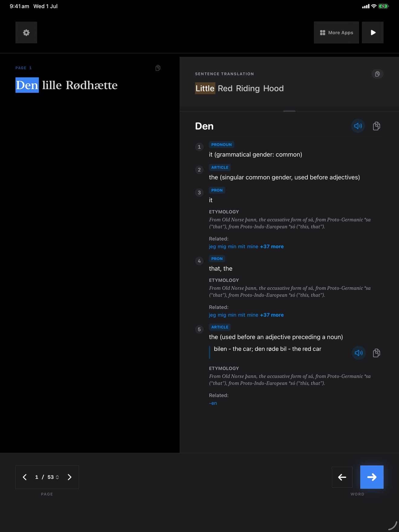This screenshot has height=532, width=399.
Task: Tap the clock showing 9:41 am
Action: click(19, 6)
